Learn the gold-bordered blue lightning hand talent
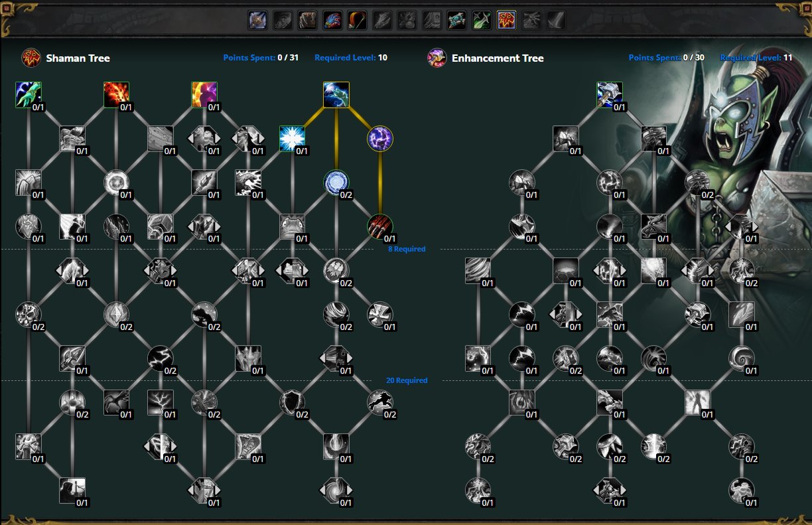 [336, 95]
